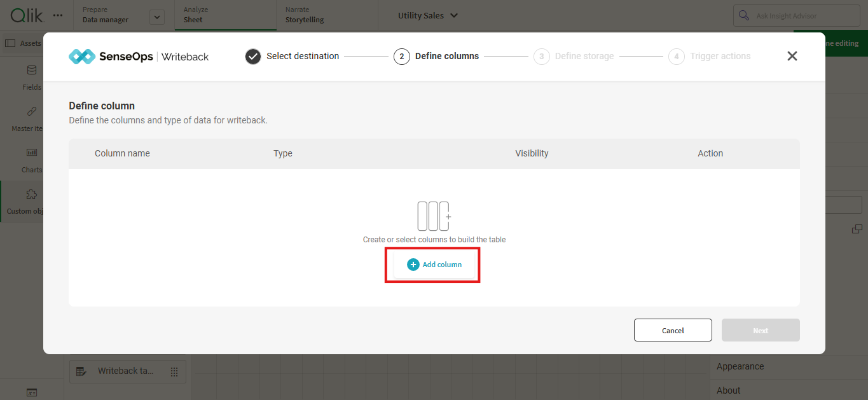The image size is (868, 400).
Task: Open the Qlik navigation ellipsis menu
Action: [58, 15]
